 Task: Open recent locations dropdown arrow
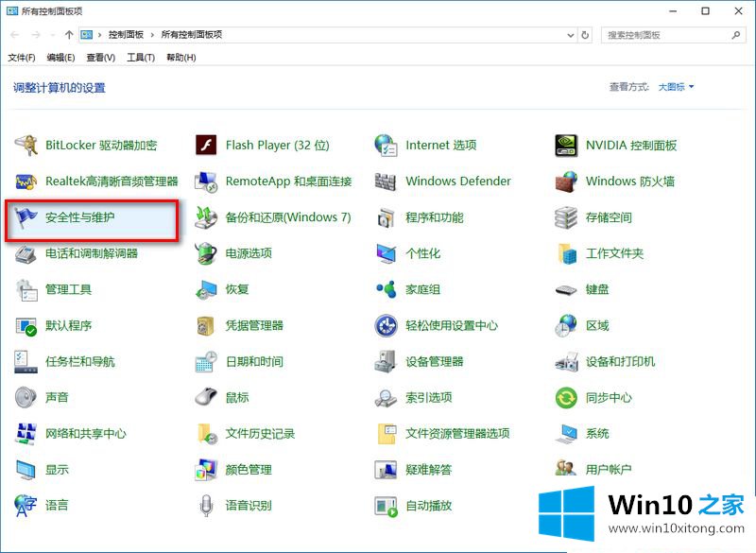pyautogui.click(x=53, y=35)
